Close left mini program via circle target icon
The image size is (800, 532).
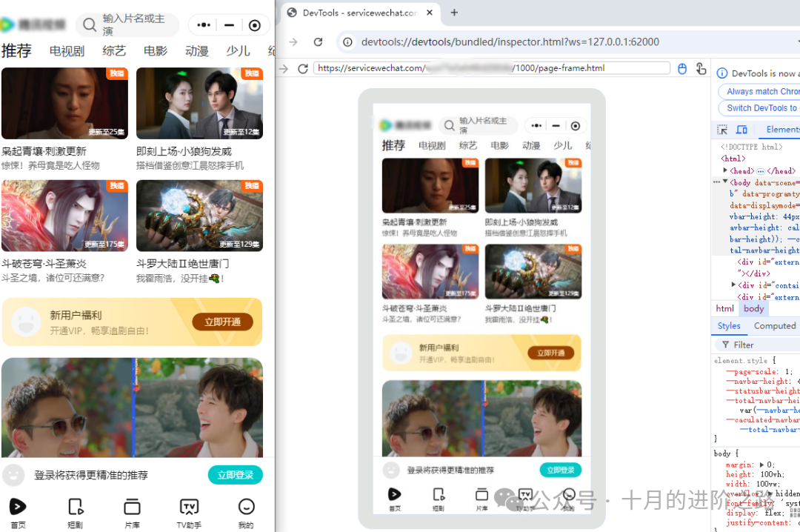254,25
